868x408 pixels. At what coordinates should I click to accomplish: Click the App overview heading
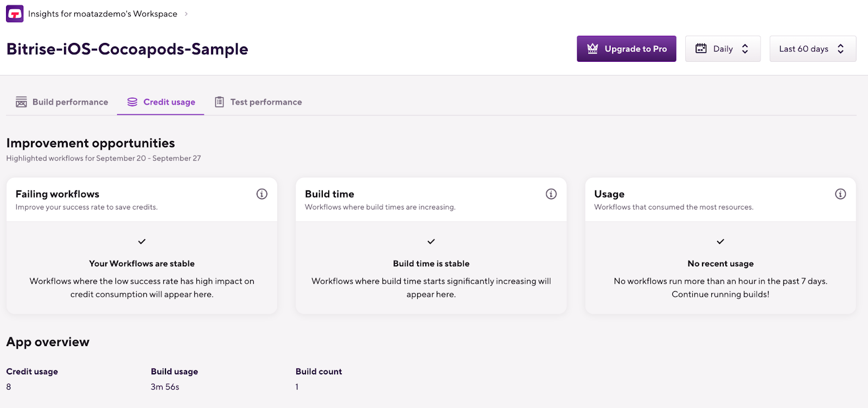tap(48, 342)
